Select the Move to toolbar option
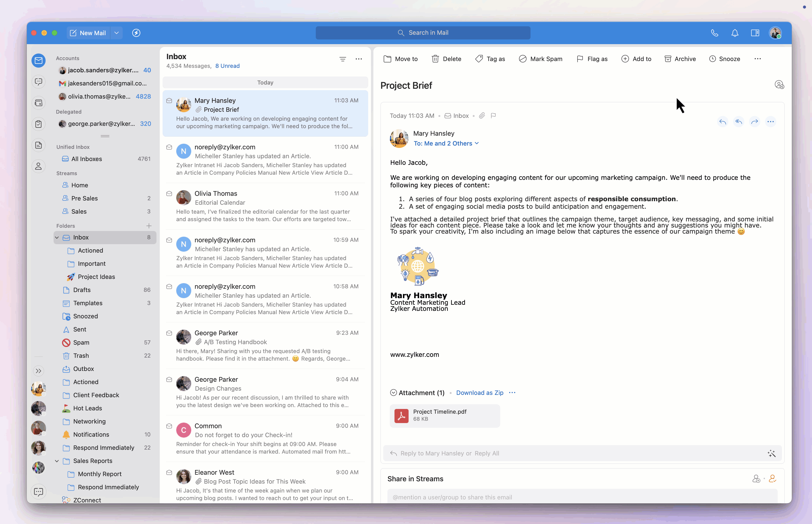Screen dimensions: 812x524 [401, 59]
